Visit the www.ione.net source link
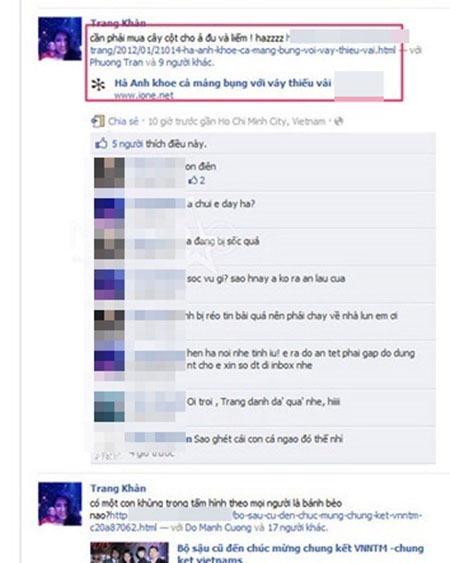 [144, 96]
